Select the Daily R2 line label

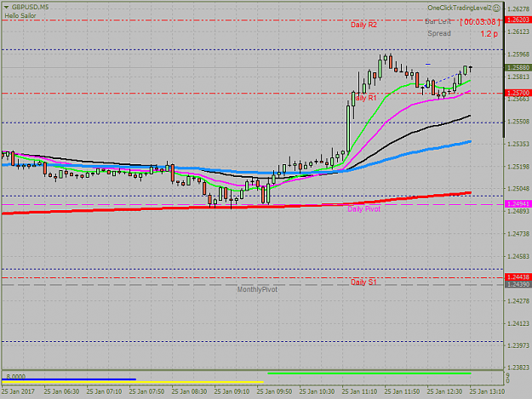pyautogui.click(x=363, y=25)
